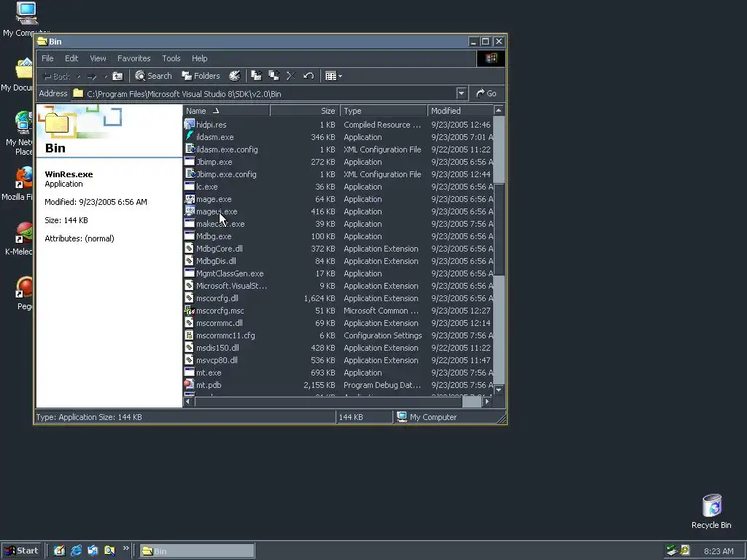Select the MgmtClassGen.exe file name

tap(230, 273)
